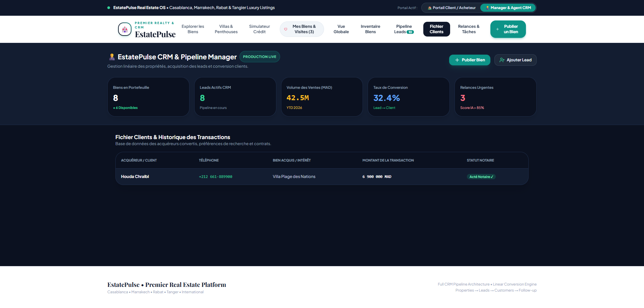644x308 pixels.
Task: Click the 32.4% conversion value
Action: (x=386, y=98)
